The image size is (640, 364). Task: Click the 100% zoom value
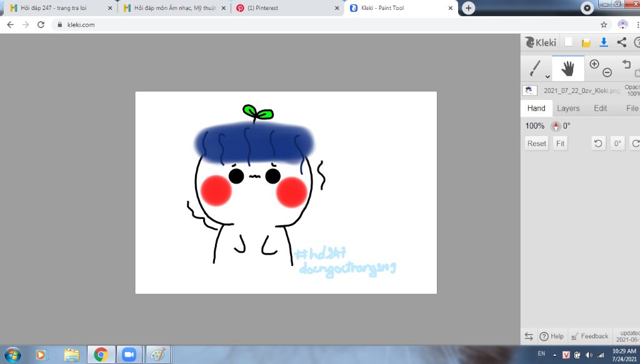[535, 126]
